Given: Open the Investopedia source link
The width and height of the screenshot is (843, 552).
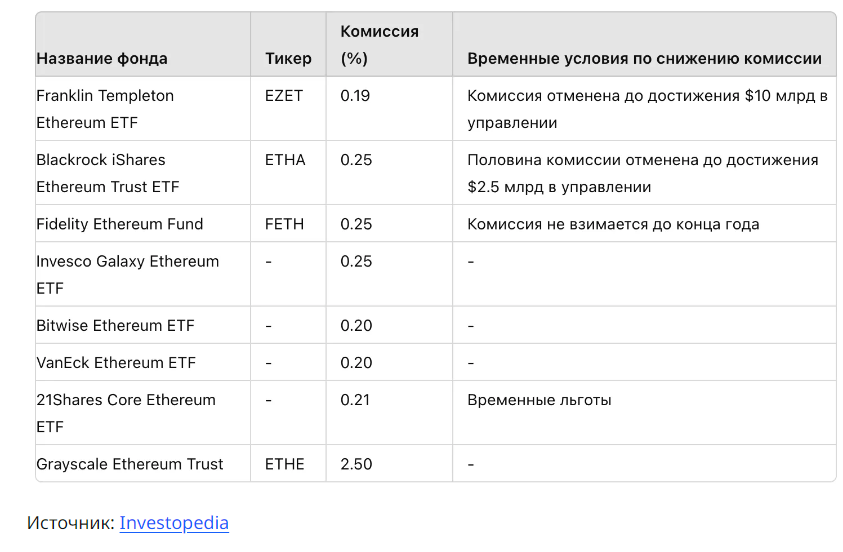Looking at the screenshot, I should pos(174,522).
